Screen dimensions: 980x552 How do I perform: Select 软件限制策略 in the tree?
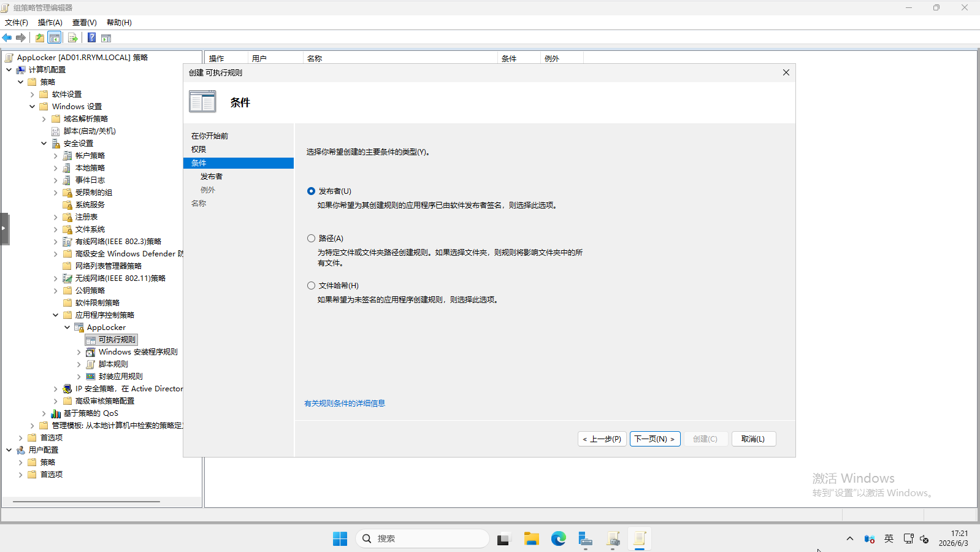tap(98, 303)
